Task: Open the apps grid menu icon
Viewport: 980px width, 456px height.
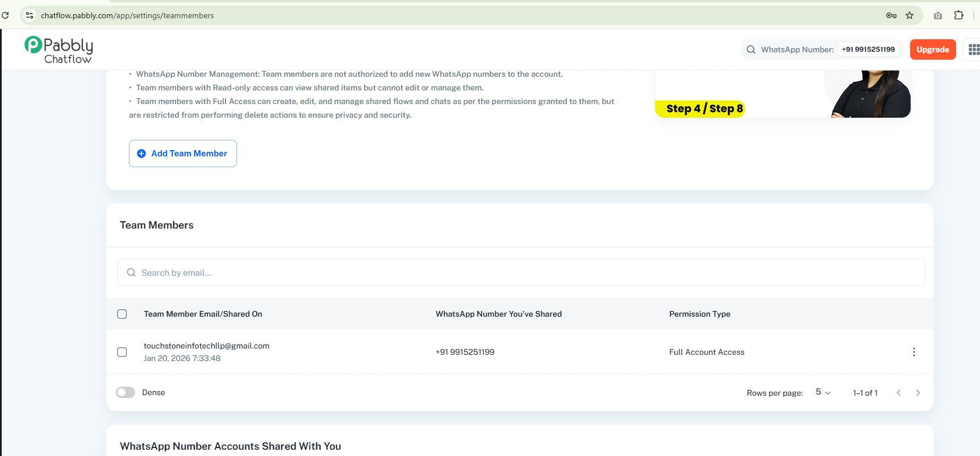Action: (x=973, y=49)
